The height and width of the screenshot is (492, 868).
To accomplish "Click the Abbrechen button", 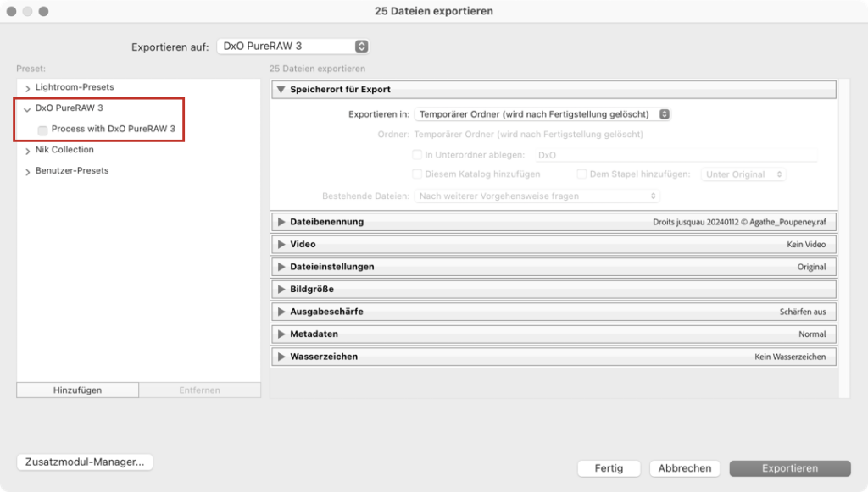I will (685, 468).
